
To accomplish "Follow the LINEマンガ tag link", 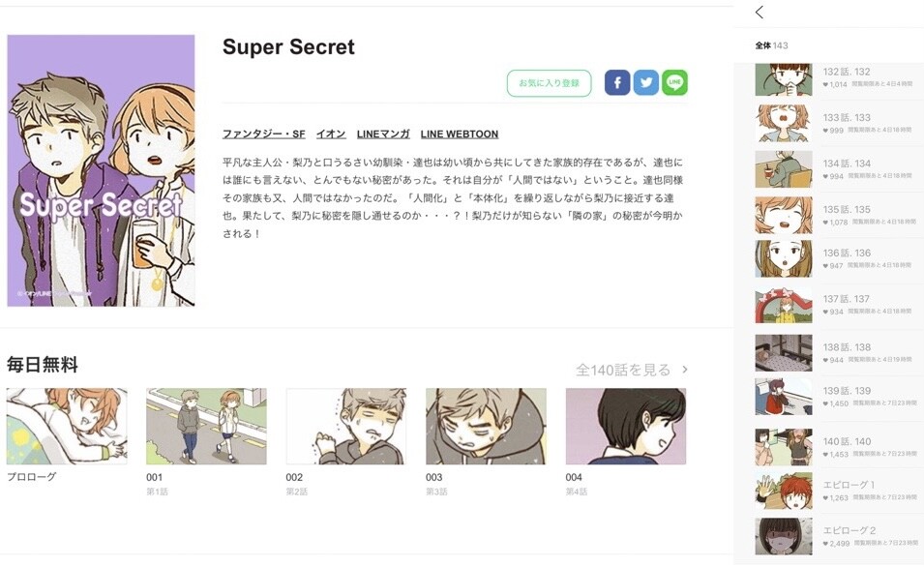I will [383, 134].
